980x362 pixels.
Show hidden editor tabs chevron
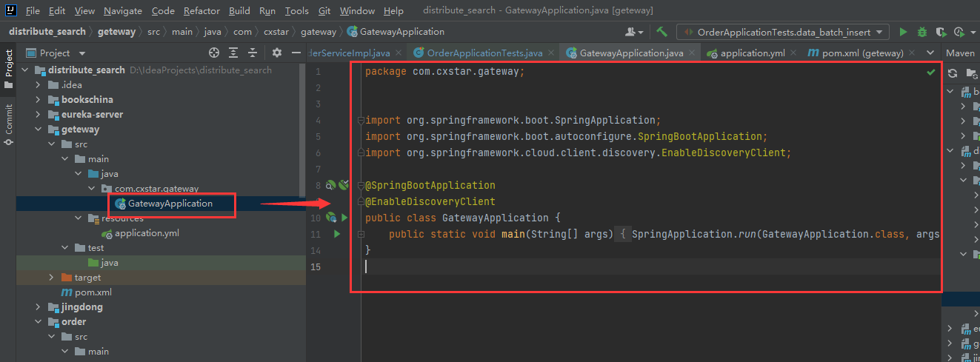coord(931,53)
